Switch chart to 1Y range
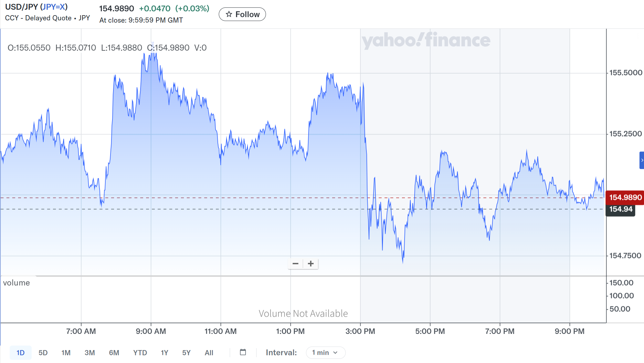644x363 pixels. [164, 353]
